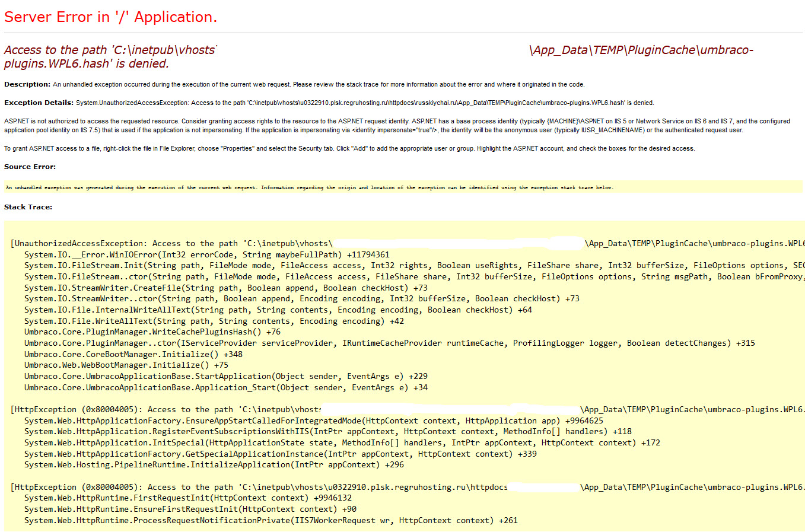The image size is (805, 532).
Task: Click the "Server Error in '/' Application." heading
Action: (110, 17)
